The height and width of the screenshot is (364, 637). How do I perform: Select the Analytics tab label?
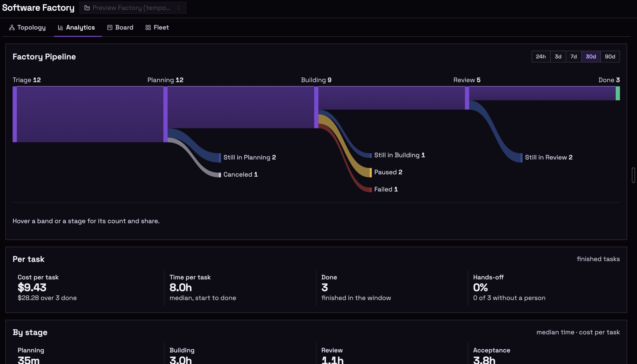pos(80,27)
